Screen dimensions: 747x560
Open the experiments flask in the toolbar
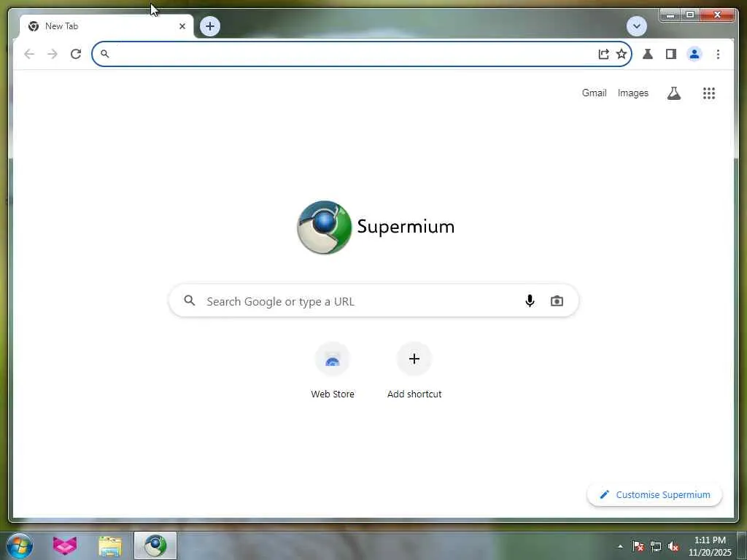[648, 54]
